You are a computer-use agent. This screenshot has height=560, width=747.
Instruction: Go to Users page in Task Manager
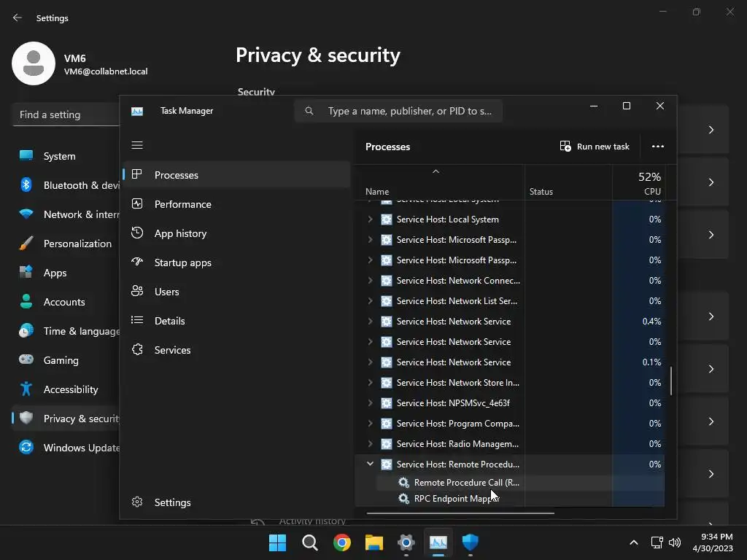[x=237, y=292]
